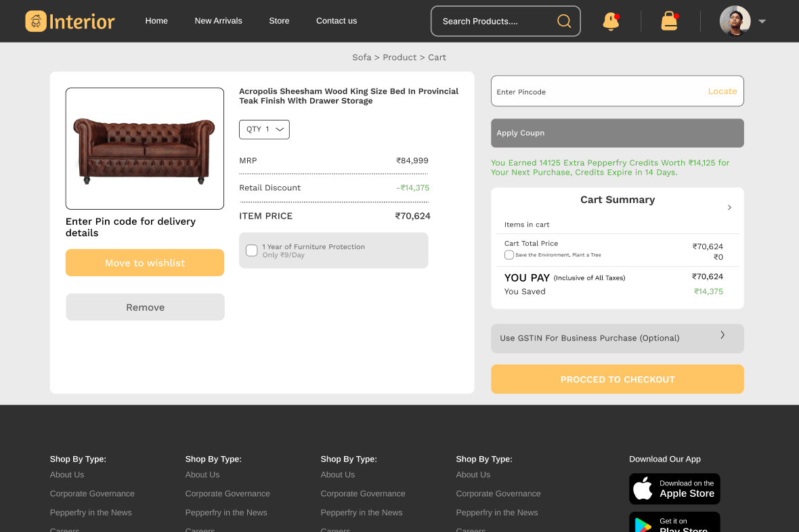Screen dimensions: 799x532
Task: Expand the Cart Summary section chevron
Action: pyautogui.click(x=729, y=207)
